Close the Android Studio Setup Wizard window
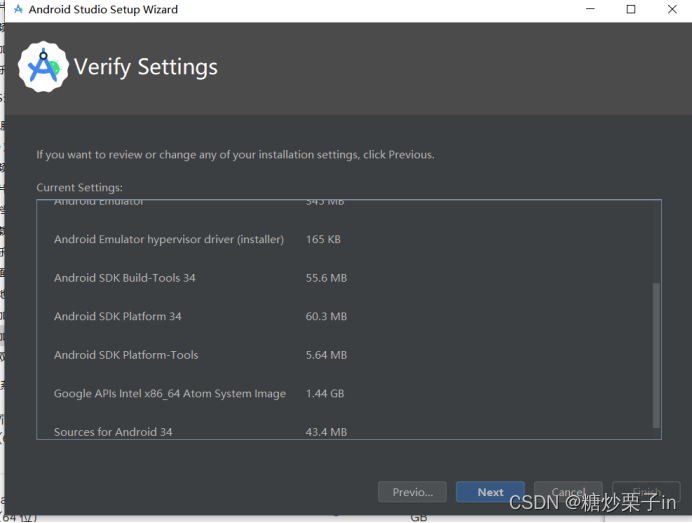This screenshot has width=692, height=523. pos(672,9)
